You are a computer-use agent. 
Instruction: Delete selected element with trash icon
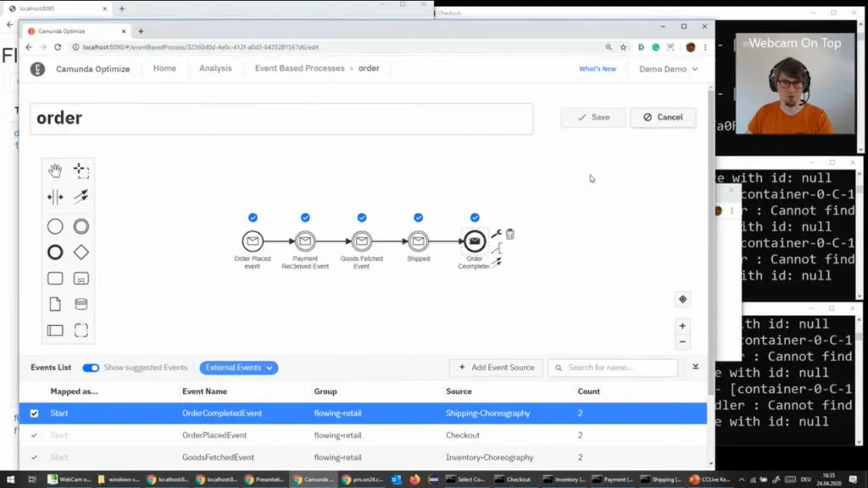[509, 234]
